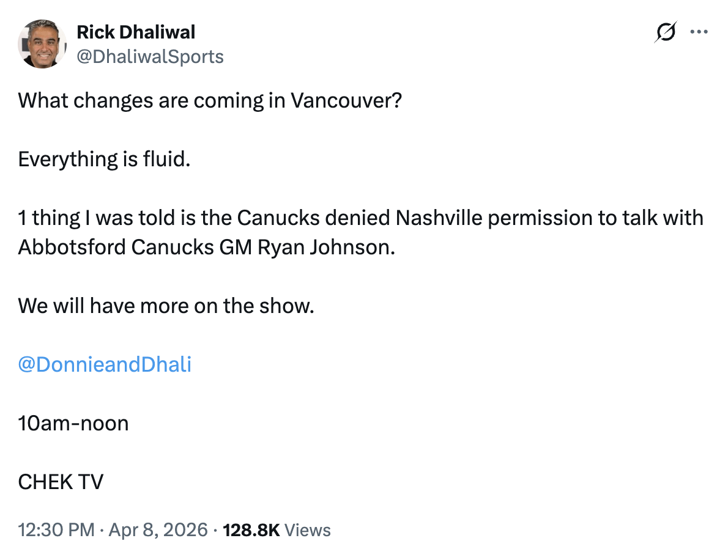Open the @DonnieandDhali mention link
The width and height of the screenshot is (728, 560).
click(105, 364)
